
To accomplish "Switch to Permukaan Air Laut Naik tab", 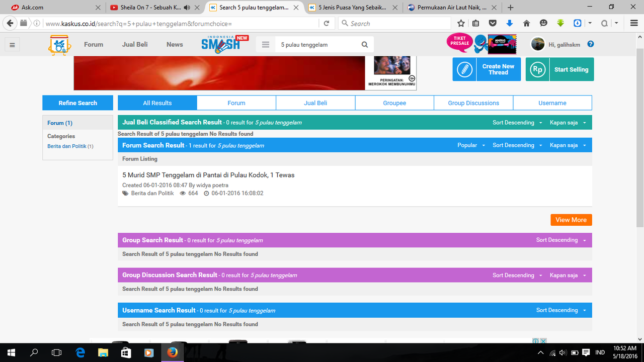I will coord(452,8).
